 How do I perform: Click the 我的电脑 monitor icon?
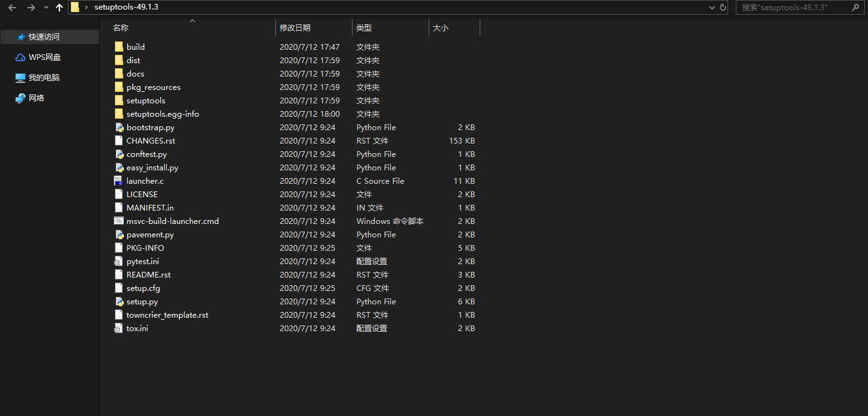tap(20, 78)
